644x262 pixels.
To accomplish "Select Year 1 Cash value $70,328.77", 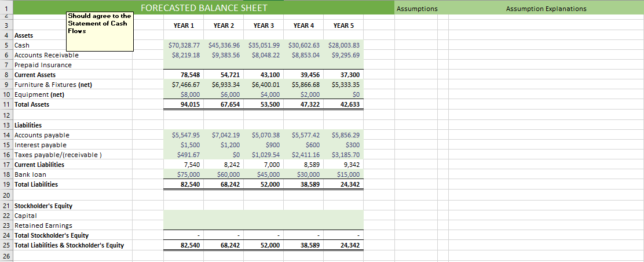I will pyautogui.click(x=184, y=45).
